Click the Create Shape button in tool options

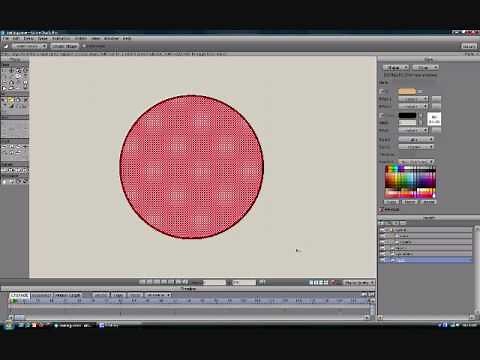[x=65, y=46]
